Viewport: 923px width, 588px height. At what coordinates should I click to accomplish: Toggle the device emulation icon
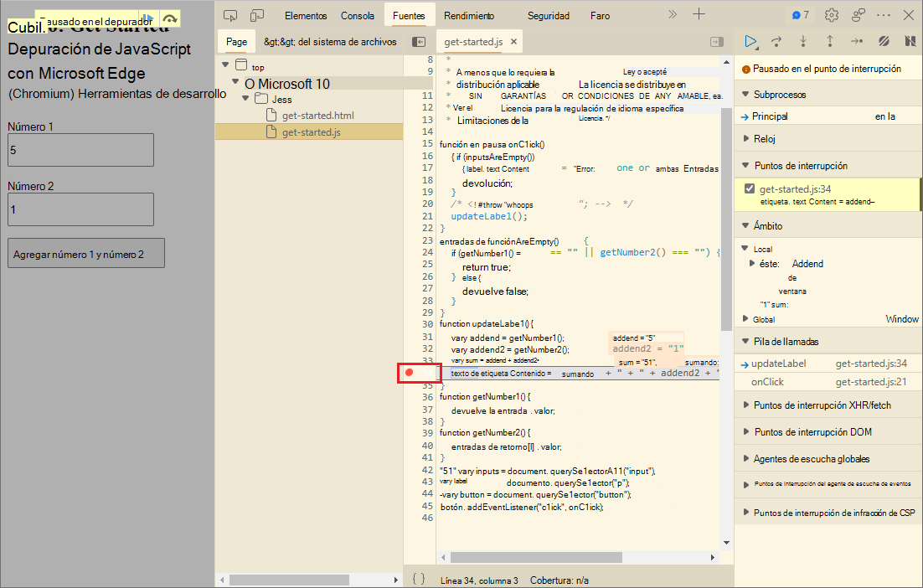(256, 15)
